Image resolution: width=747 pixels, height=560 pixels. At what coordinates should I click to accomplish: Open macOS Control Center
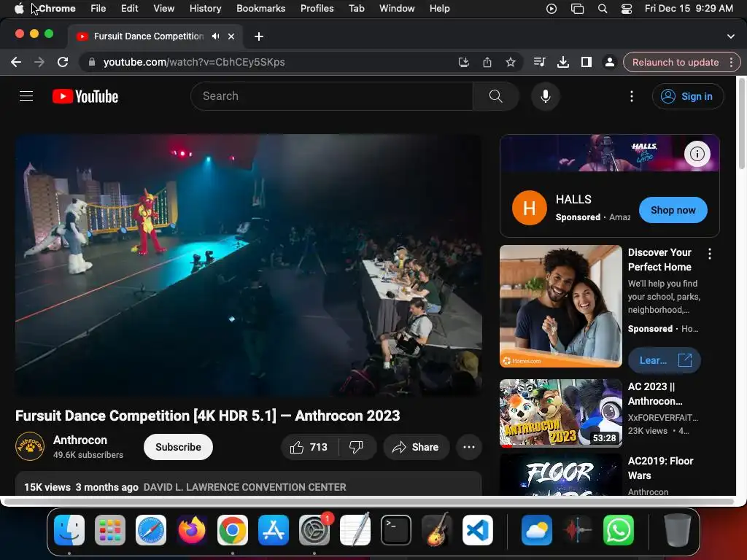click(627, 9)
